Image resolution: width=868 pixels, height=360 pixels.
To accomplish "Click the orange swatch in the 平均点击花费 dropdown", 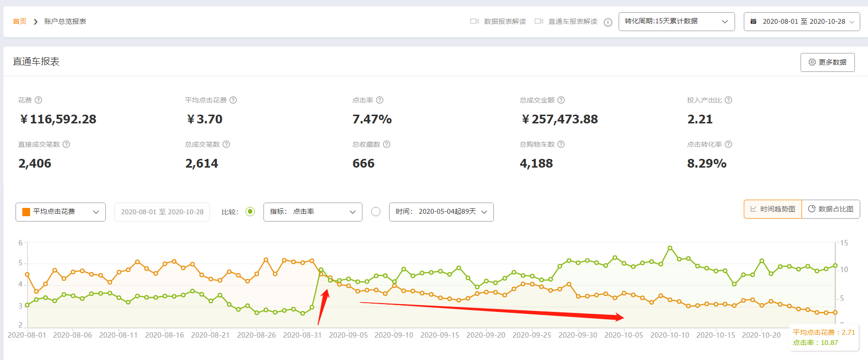I will coord(26,212).
